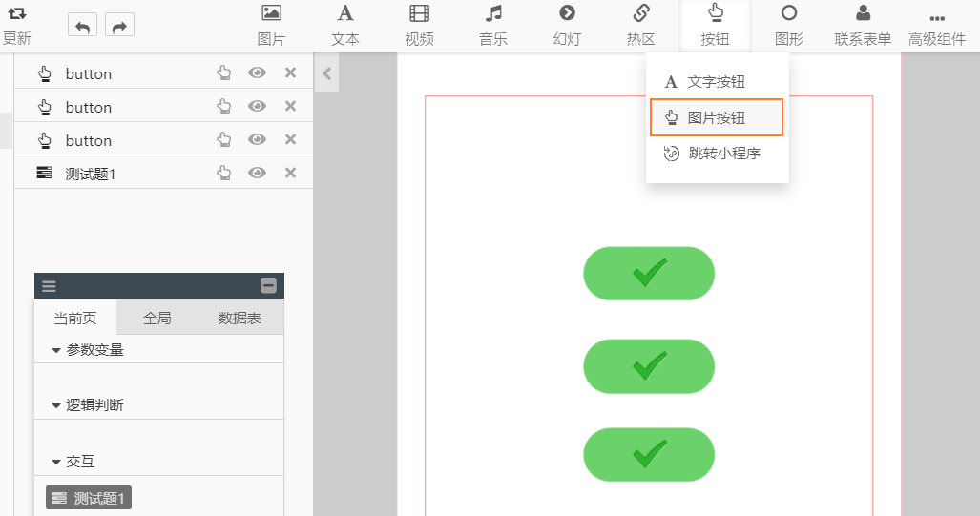This screenshot has width=980, height=516.
Task: Add a 音乐 music component
Action: [x=493, y=26]
